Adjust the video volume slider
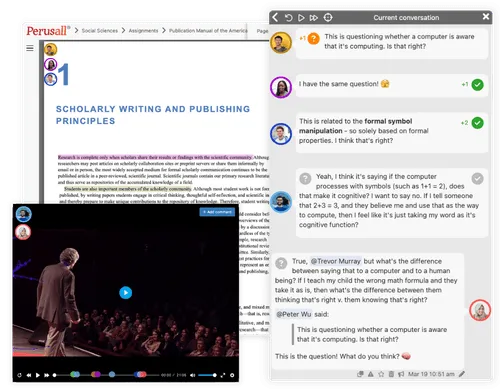This screenshot has width=500, height=391. [x=207, y=375]
